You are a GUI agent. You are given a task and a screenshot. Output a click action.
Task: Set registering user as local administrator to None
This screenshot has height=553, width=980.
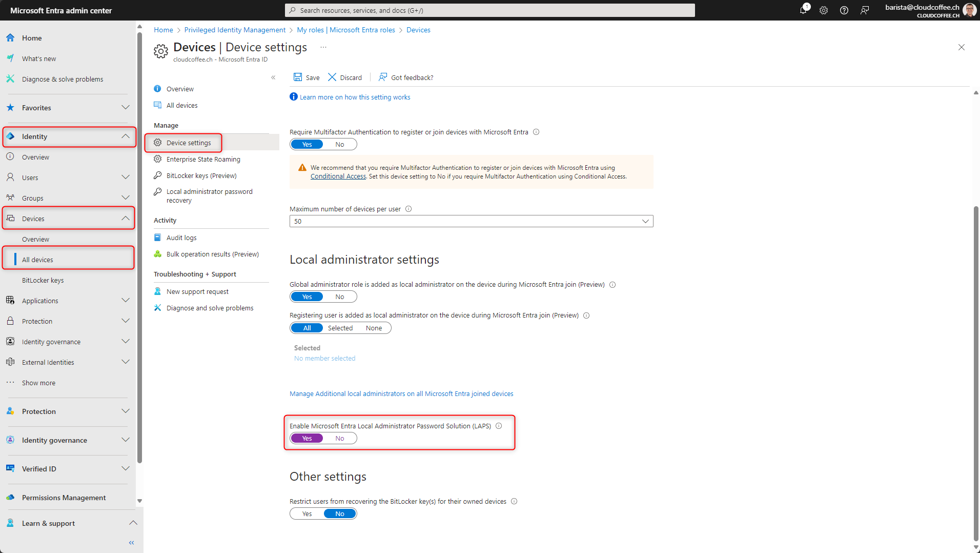point(374,328)
